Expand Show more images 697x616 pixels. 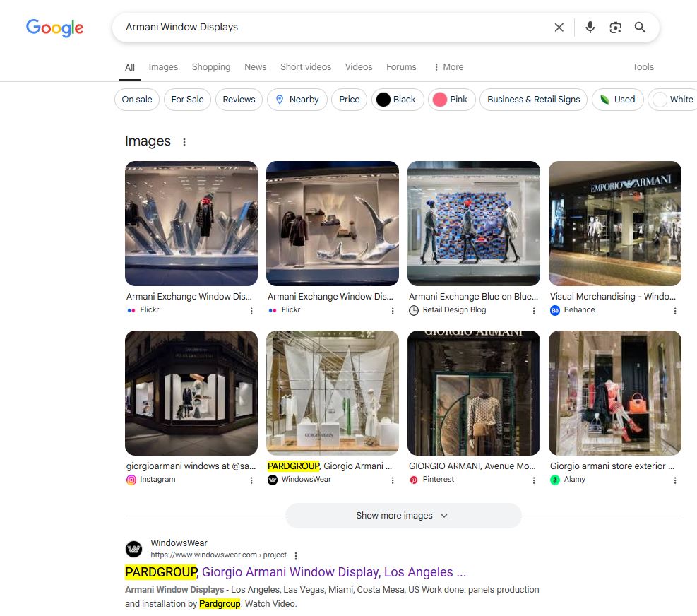(403, 516)
